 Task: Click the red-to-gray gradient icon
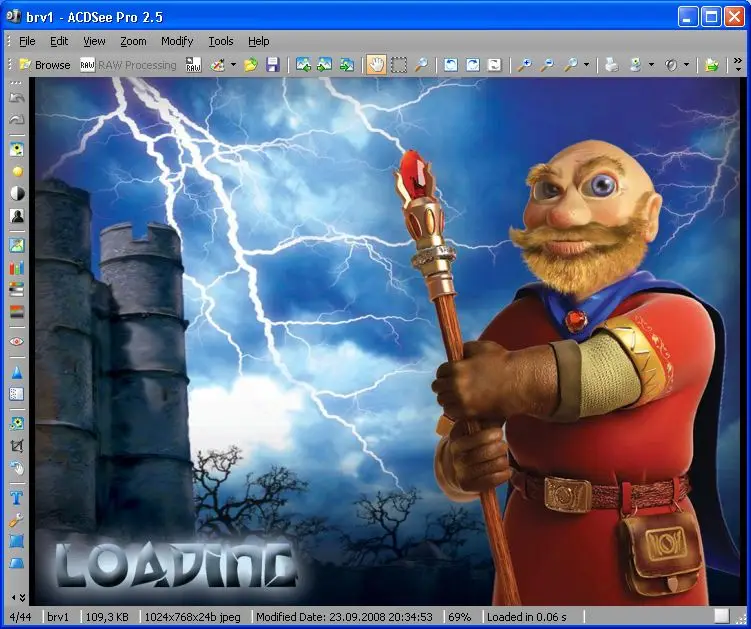[17, 311]
